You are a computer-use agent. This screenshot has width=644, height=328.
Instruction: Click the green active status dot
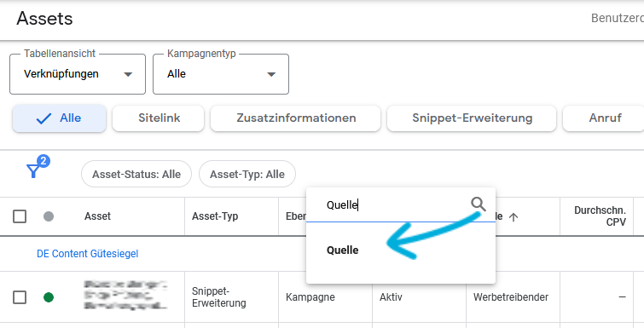point(49,296)
